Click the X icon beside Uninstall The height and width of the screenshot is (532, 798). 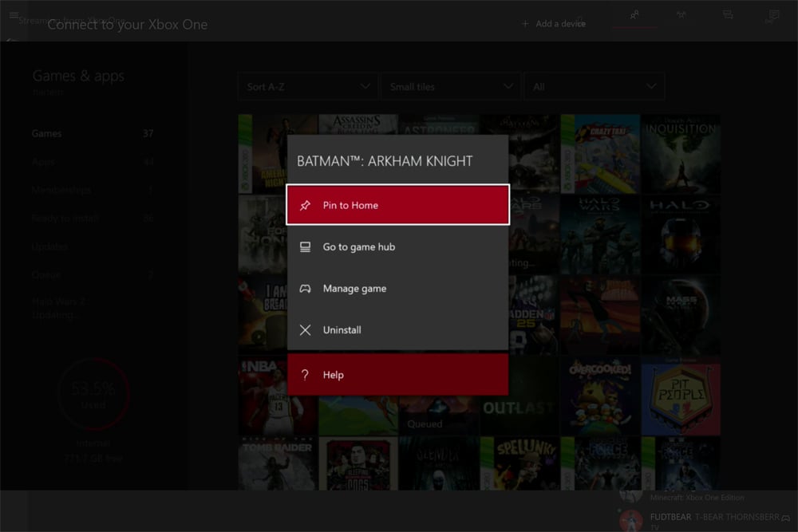305,329
